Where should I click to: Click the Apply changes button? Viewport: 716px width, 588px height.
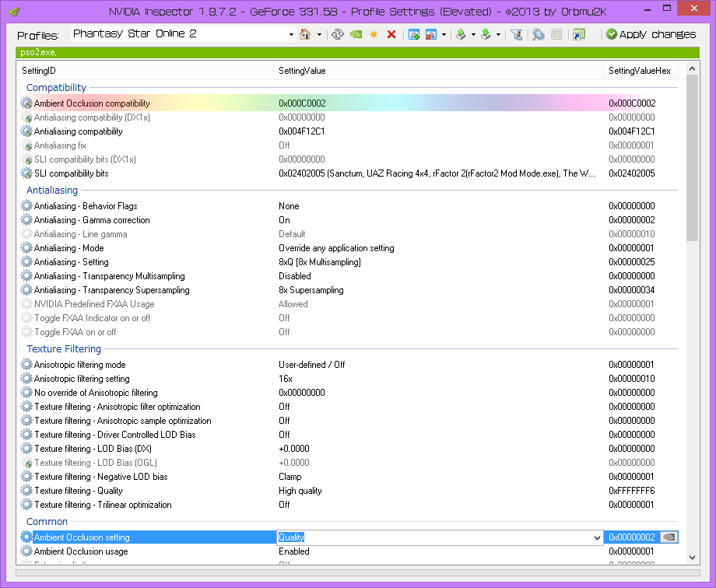pos(651,34)
